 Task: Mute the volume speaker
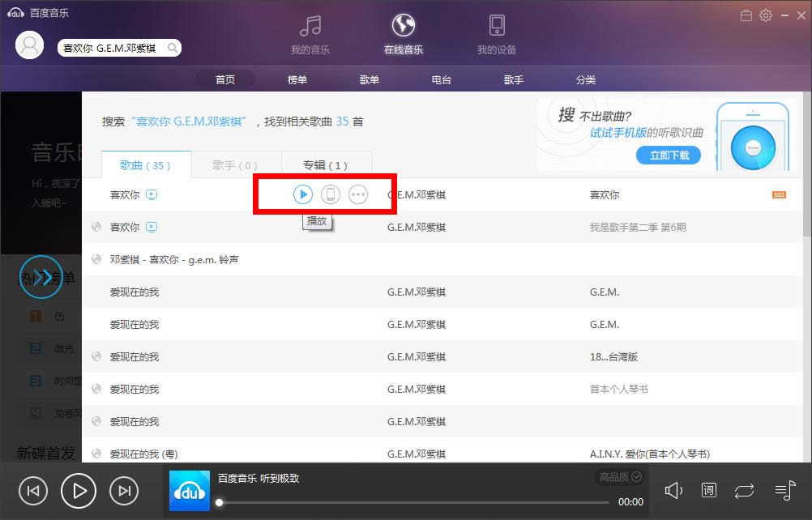(673, 490)
